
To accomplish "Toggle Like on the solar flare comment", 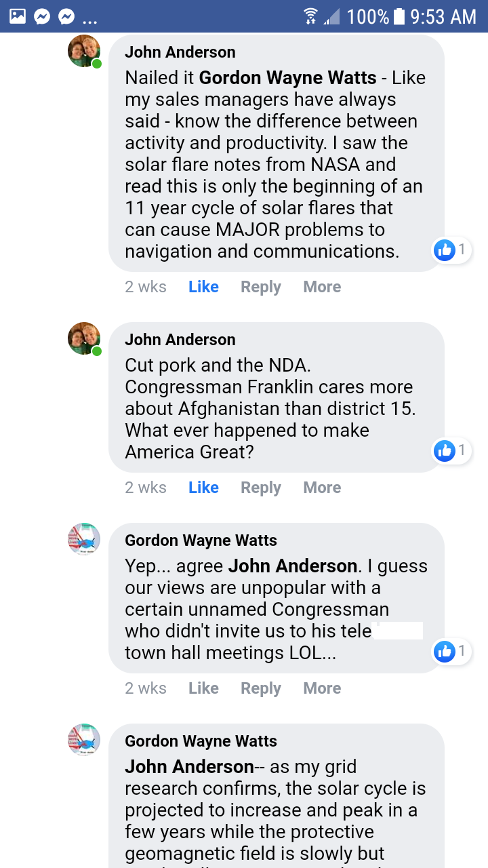I will coord(203,287).
